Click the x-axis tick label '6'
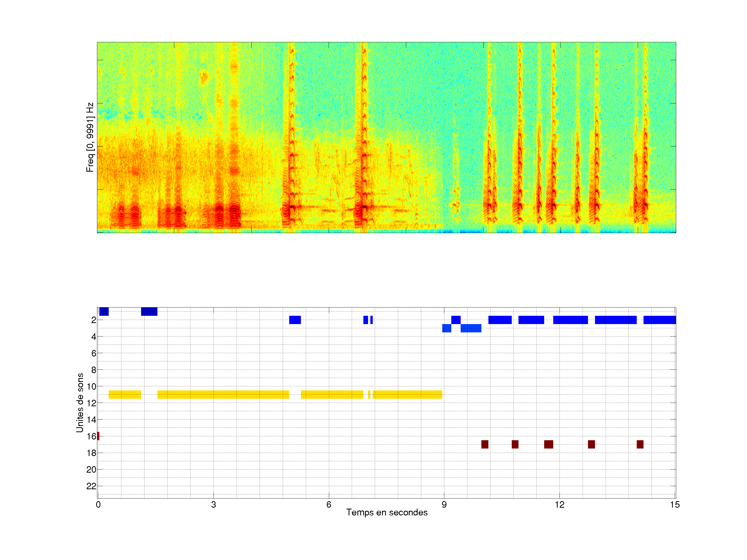 tap(329, 504)
